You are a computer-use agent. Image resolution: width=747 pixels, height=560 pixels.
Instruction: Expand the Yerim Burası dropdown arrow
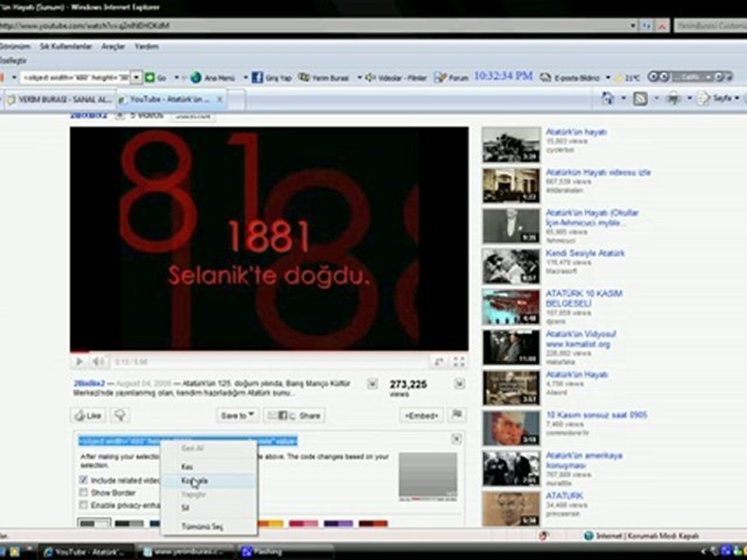(359, 77)
